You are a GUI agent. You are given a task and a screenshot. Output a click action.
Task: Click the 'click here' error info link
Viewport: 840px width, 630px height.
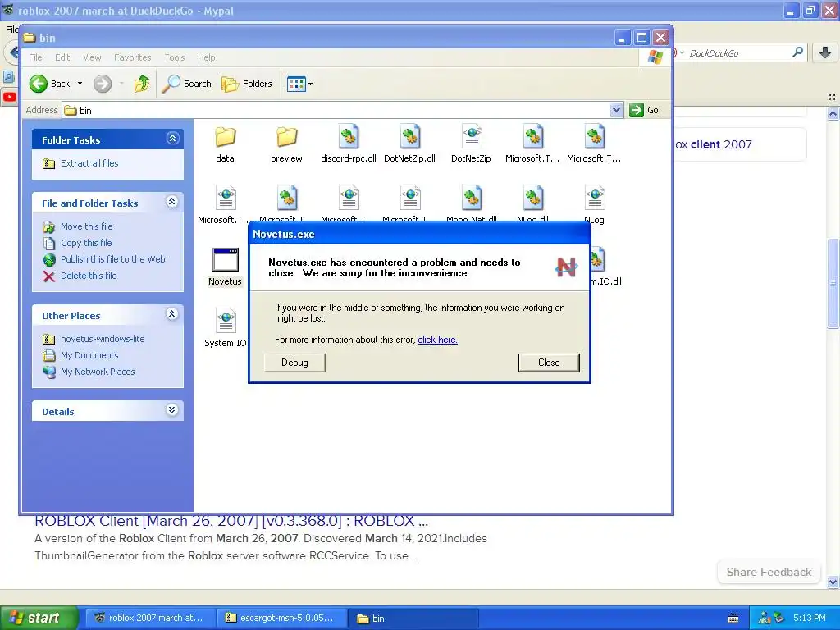(438, 340)
